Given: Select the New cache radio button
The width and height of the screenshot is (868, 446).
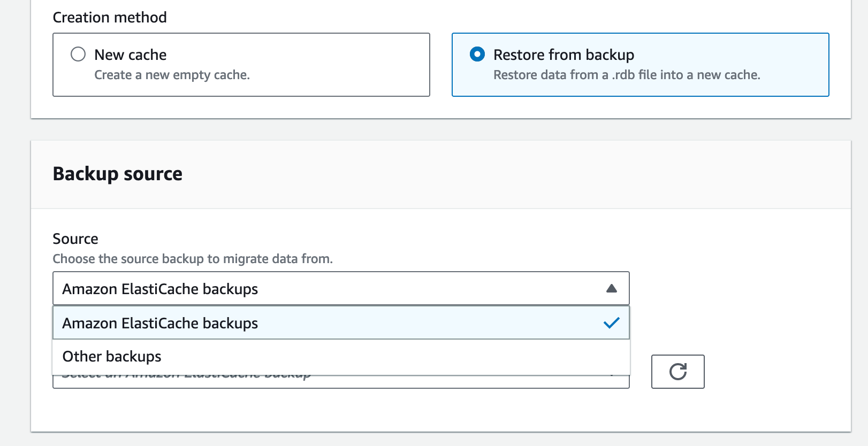Looking at the screenshot, I should point(78,55).
